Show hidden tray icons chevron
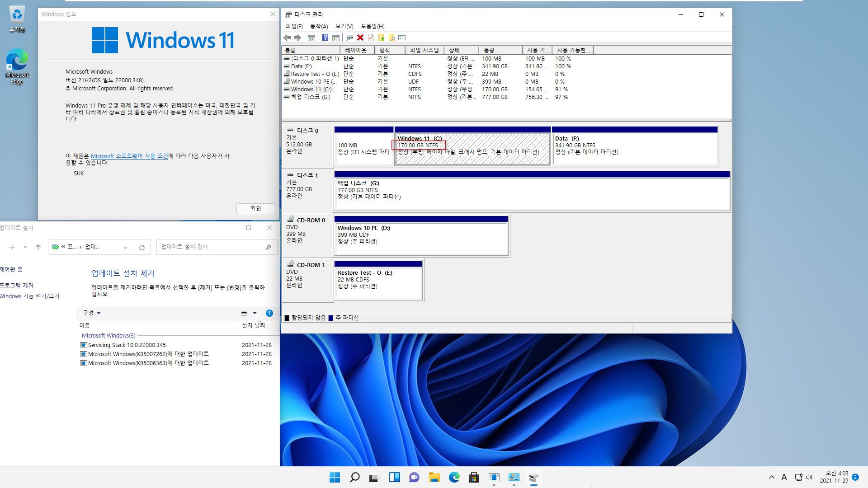The height and width of the screenshot is (488, 868). point(772,477)
